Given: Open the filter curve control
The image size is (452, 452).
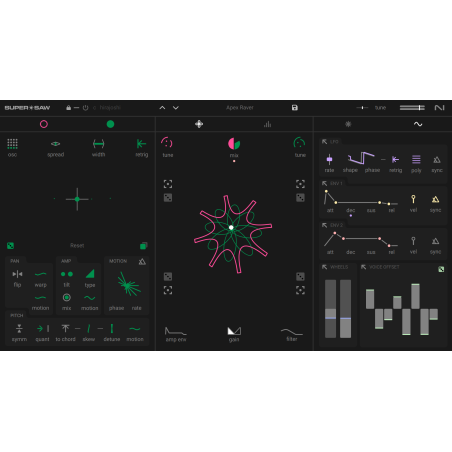Looking at the screenshot, I should [292, 331].
